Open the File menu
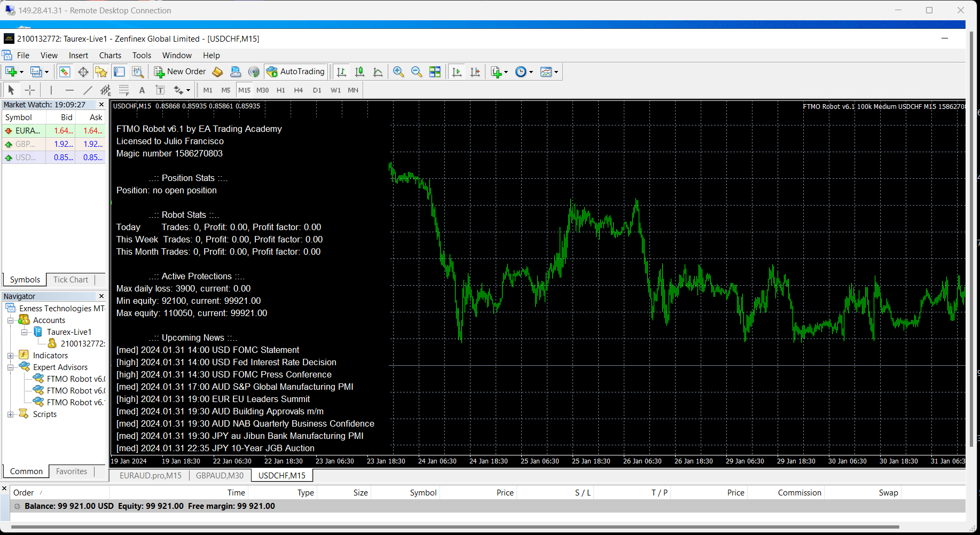The height and width of the screenshot is (535, 980). click(23, 56)
